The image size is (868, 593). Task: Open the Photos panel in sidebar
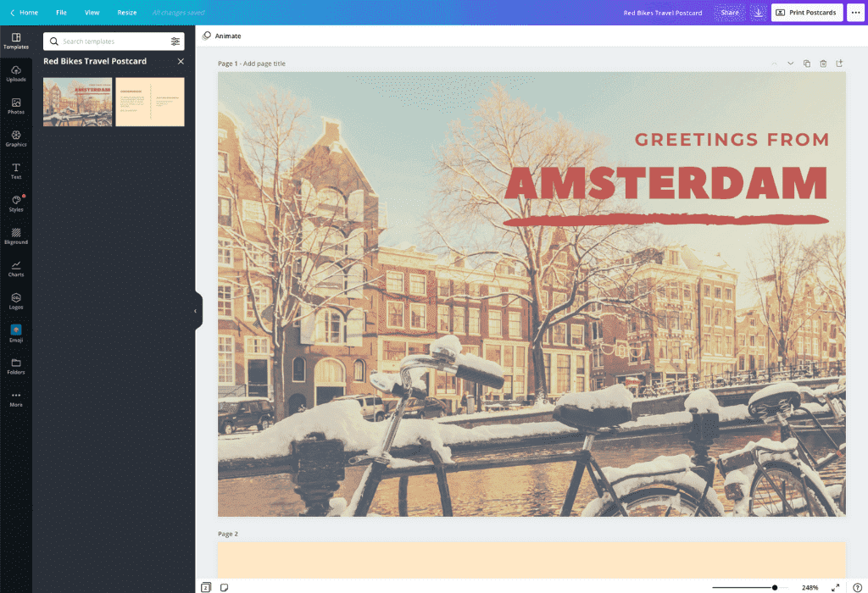[16, 105]
